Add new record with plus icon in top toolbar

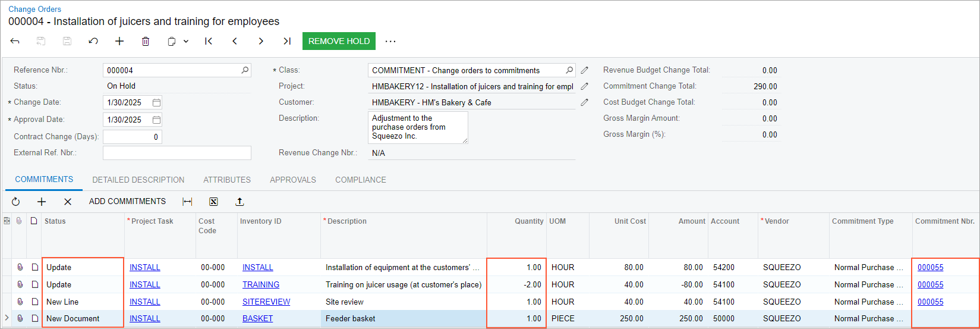click(119, 41)
